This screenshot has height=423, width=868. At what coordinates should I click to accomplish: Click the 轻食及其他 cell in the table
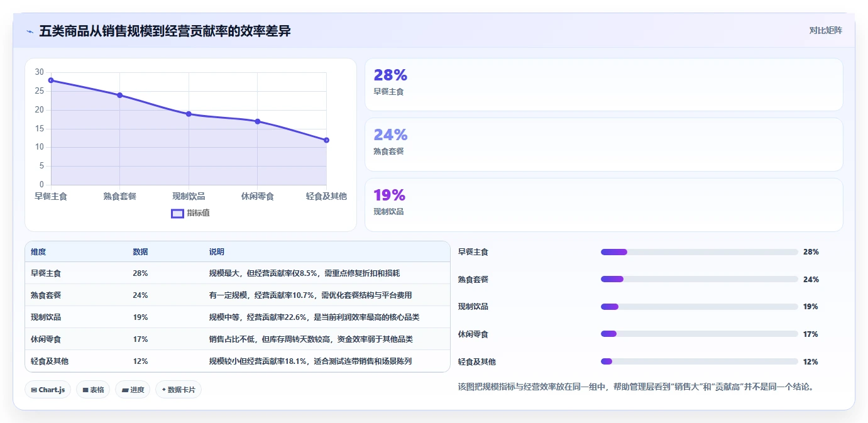pos(50,361)
